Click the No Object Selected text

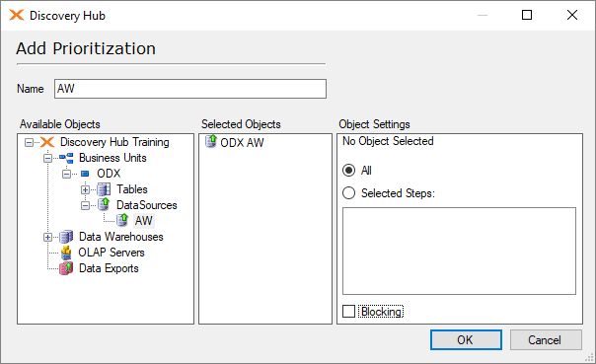coord(388,141)
